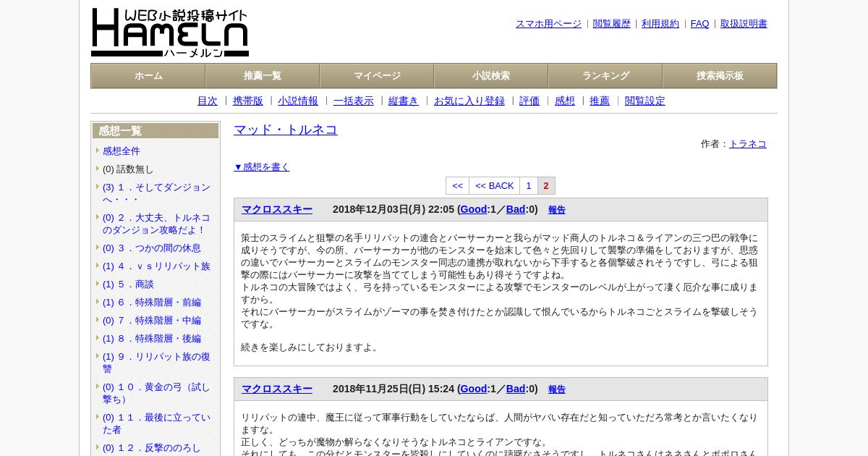Screen dimensions: 868x456
Task: Go to マイページ menu tab
Action: (377, 76)
